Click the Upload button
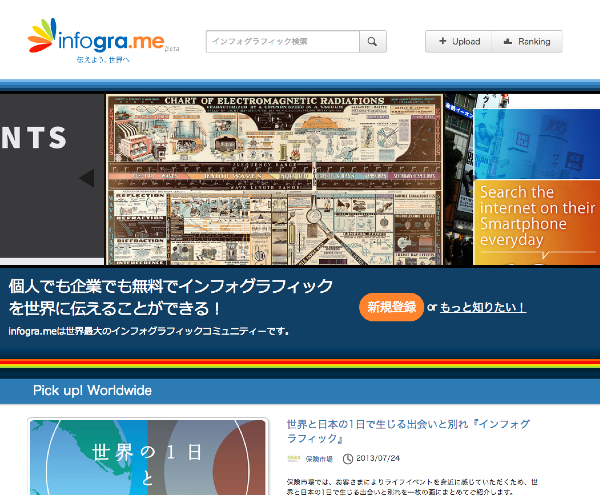Image resolution: width=600 pixels, height=495 pixels. click(x=458, y=41)
